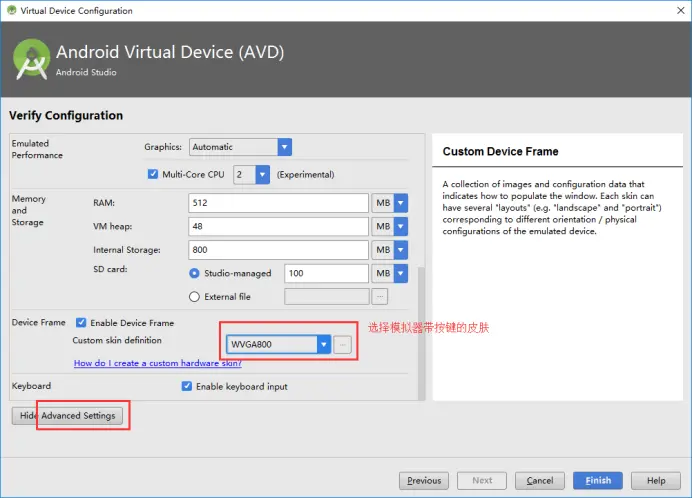Screen dimensions: 693x498
Task: Open the VM heap unit MB dropdown
Action: [389, 226]
